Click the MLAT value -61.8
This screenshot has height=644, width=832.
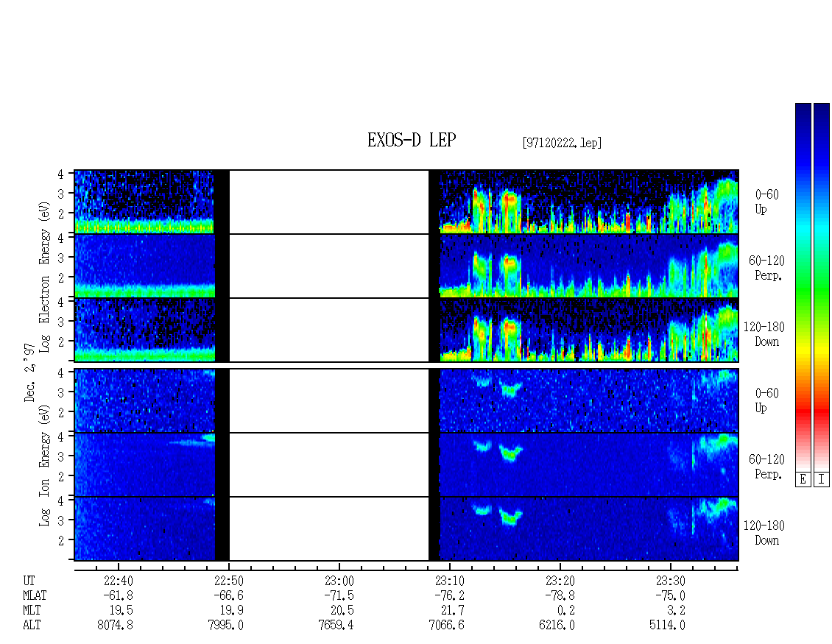point(119,595)
